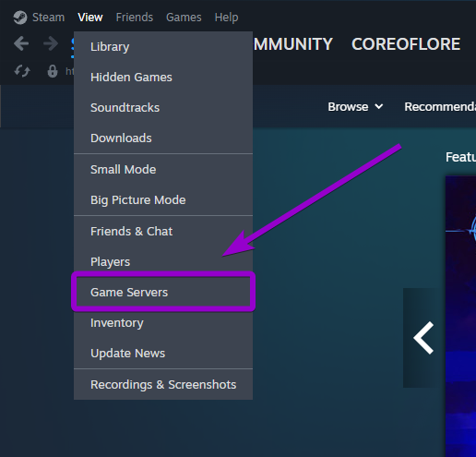Open the Friends menu

[135, 18]
